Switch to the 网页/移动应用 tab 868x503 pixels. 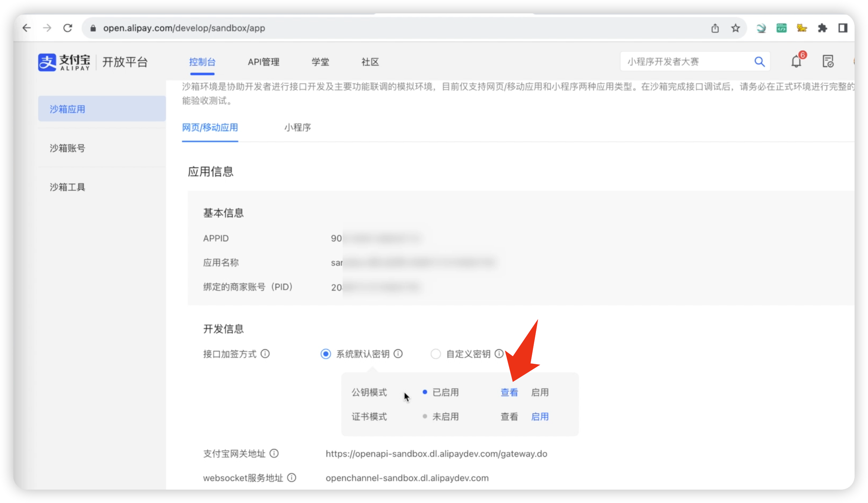click(210, 128)
